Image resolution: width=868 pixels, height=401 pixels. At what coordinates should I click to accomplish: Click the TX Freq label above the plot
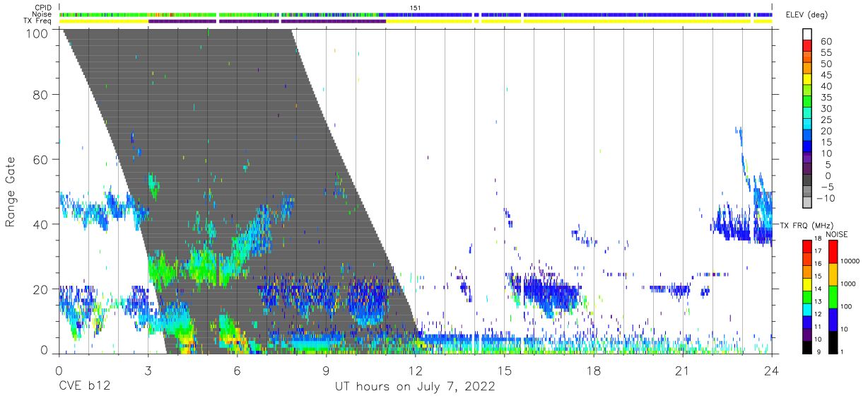pyautogui.click(x=38, y=21)
